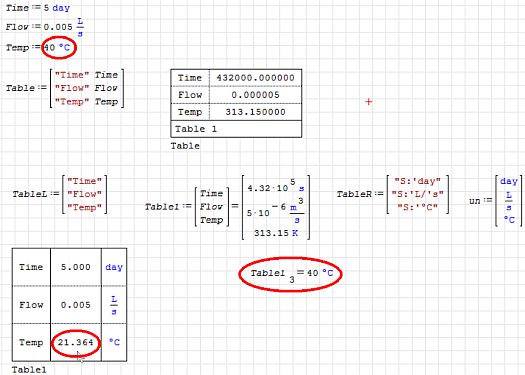This screenshot has width=525, height=375.
Task: Click the 'Table :=' variable name
Action: (x=20, y=88)
